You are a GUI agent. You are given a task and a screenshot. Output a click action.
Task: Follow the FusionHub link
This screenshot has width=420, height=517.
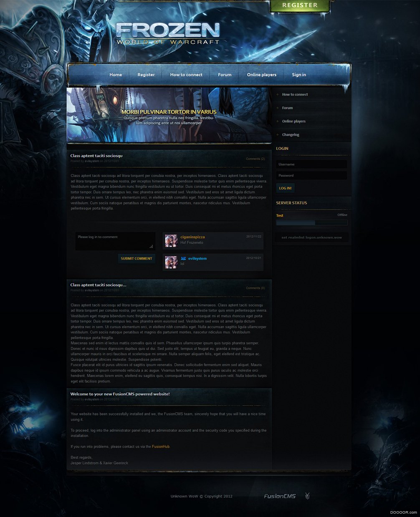click(x=161, y=446)
